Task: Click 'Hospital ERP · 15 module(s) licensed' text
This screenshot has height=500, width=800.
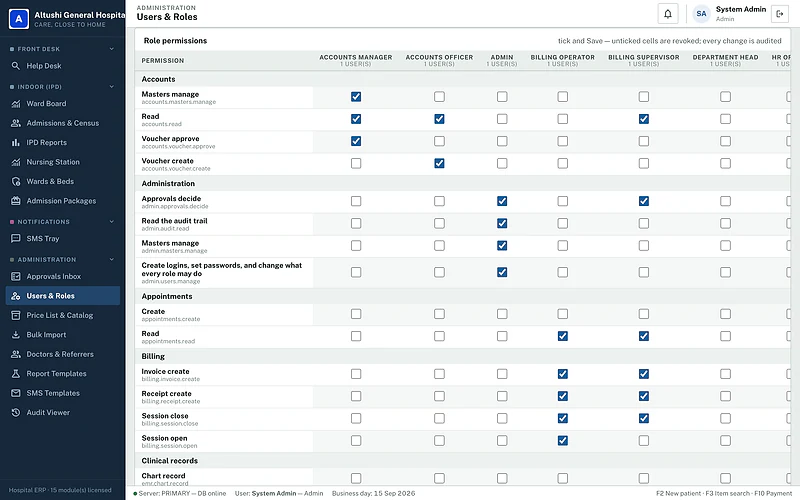Action: [x=60, y=490]
